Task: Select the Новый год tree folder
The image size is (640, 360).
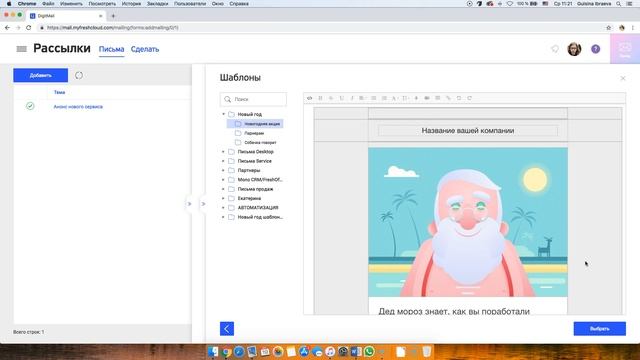Action: point(249,114)
